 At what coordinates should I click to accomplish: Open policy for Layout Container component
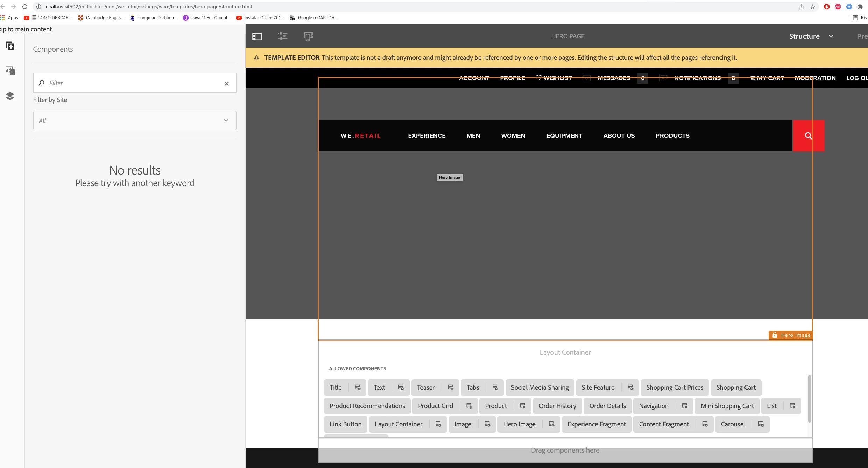(438, 424)
